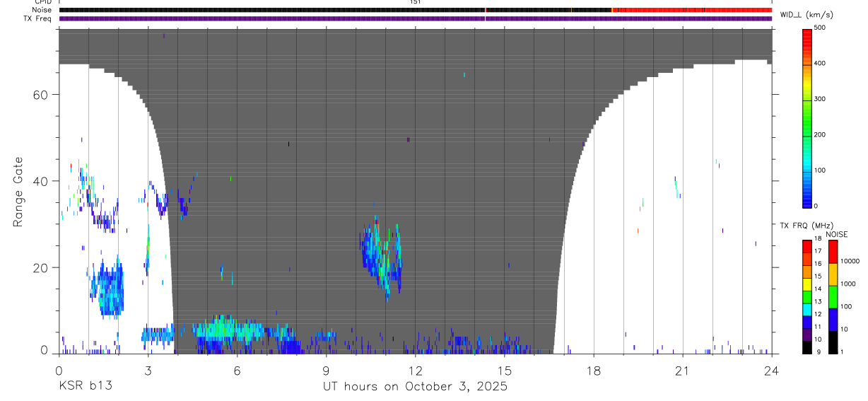Click the 1000 tick on the NOISE legend
This screenshot has height=401, width=868.
point(848,284)
